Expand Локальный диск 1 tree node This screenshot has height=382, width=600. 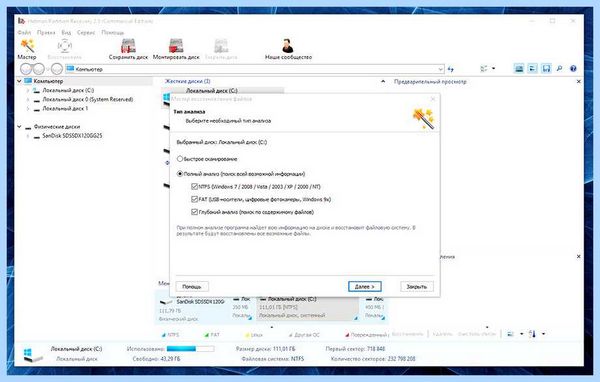click(28, 109)
